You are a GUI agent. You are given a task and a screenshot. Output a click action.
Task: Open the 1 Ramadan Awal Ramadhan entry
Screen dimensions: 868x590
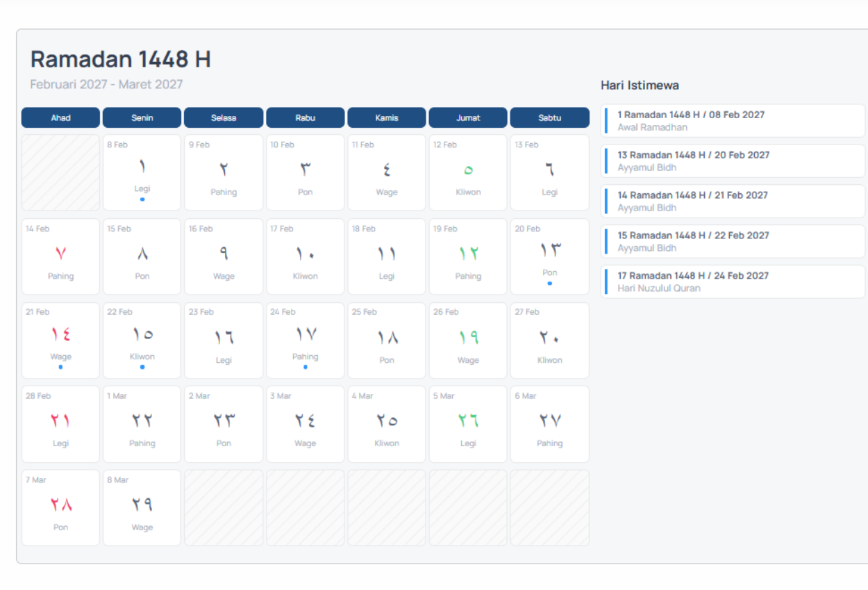coord(733,121)
